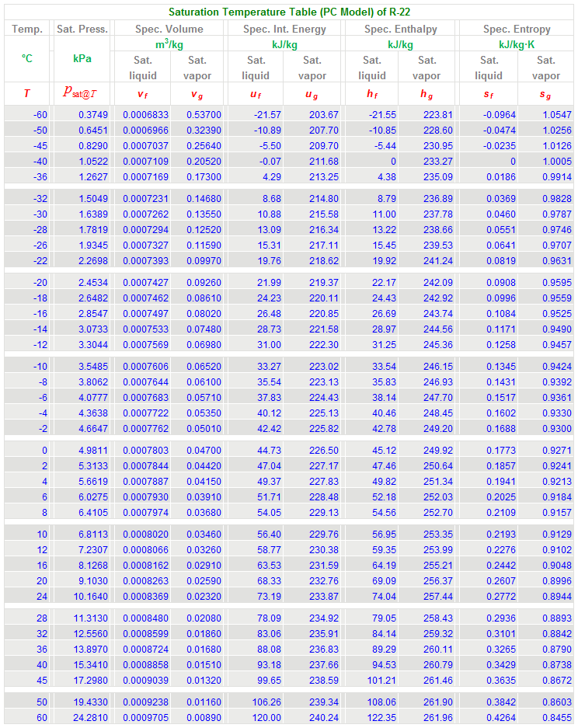
Task: Select the ug symbol header
Action: point(312,95)
